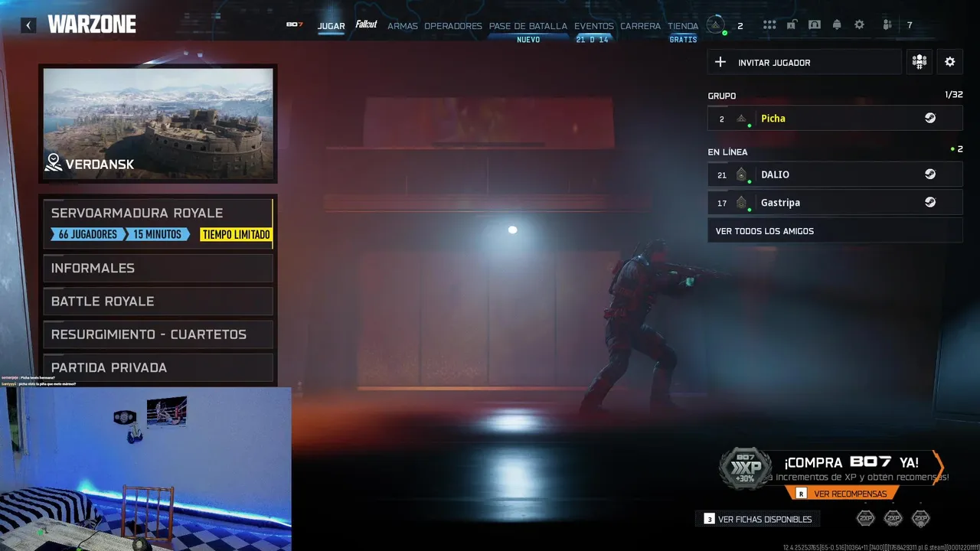Open the EVENTOS tab
The width and height of the screenshot is (980, 551).
pyautogui.click(x=594, y=25)
